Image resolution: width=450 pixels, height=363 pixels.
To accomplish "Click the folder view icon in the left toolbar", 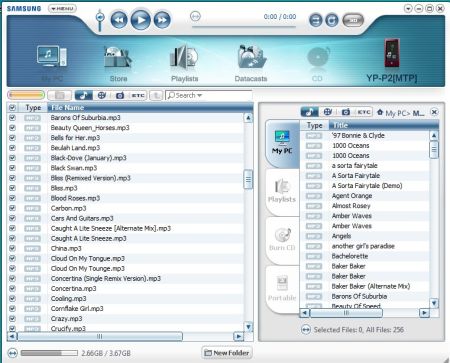I will pyautogui.click(x=59, y=95).
